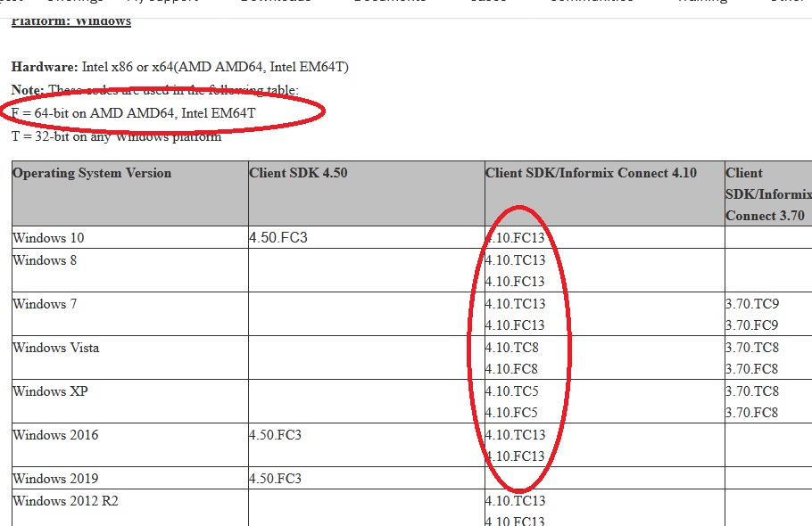This screenshot has height=526, width=812.
Task: Select 4.10.FC8 in the Windows Vista row
Action: (511, 369)
